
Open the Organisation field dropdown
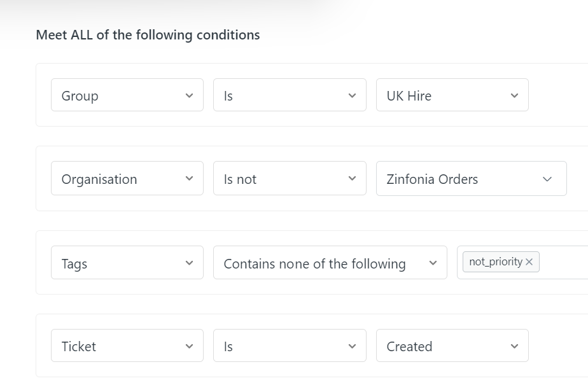tap(127, 179)
